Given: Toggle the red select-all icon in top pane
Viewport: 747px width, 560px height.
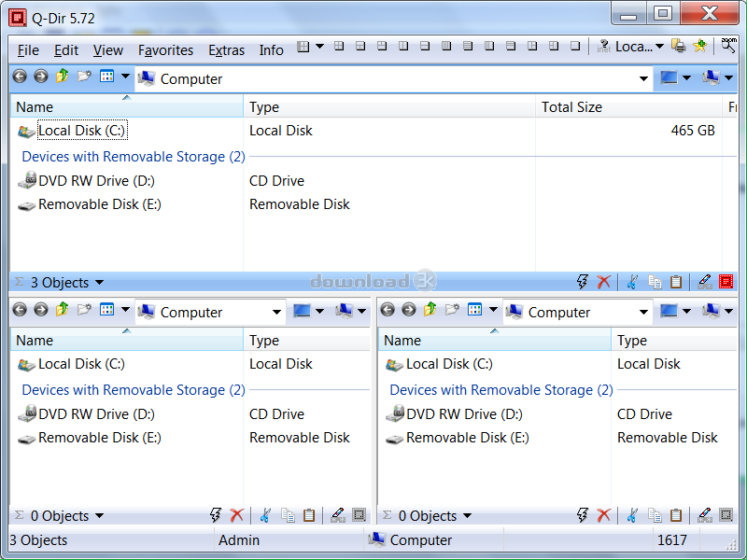Looking at the screenshot, I should point(726,282).
